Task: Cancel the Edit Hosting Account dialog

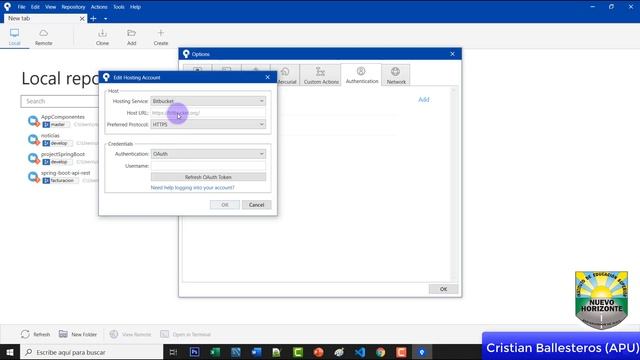Action: (256, 205)
